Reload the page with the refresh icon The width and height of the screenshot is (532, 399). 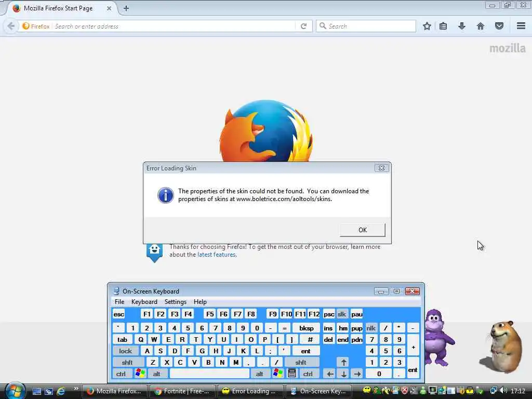coord(303,26)
